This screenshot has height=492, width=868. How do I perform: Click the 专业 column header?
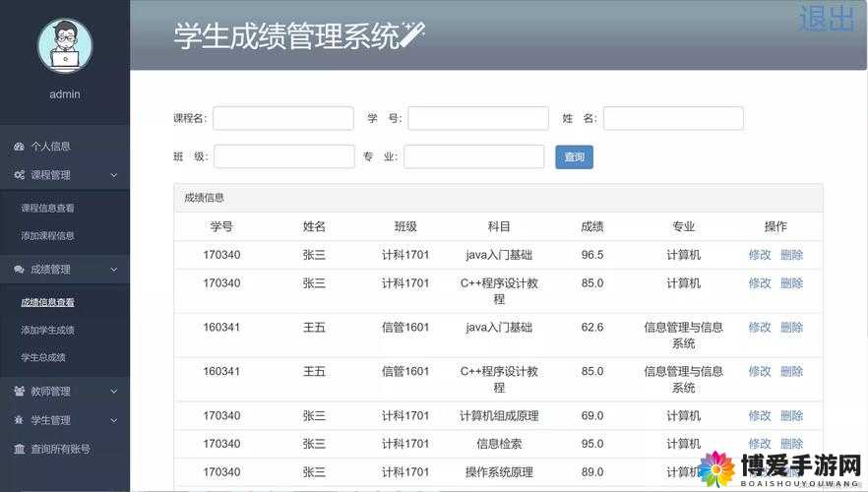683,226
